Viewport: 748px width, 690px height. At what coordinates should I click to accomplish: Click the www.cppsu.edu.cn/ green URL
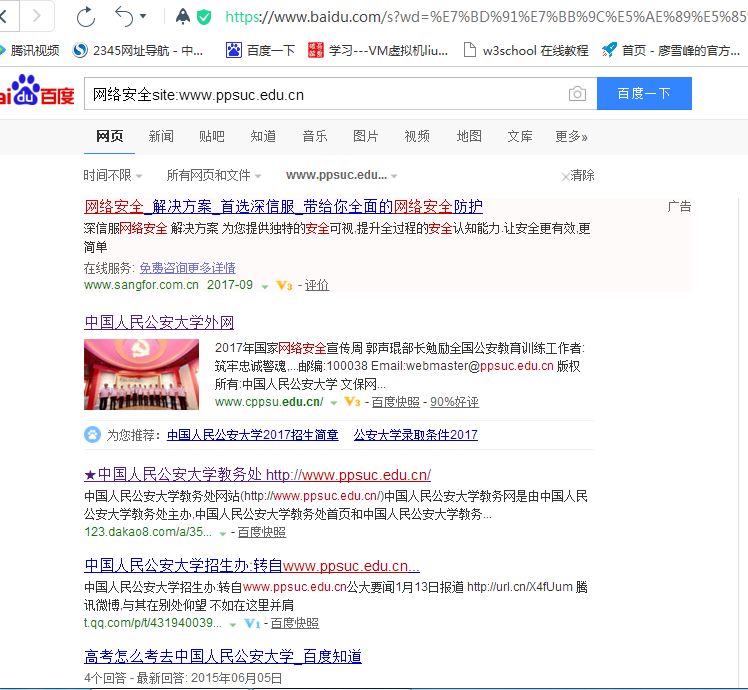(x=269, y=402)
